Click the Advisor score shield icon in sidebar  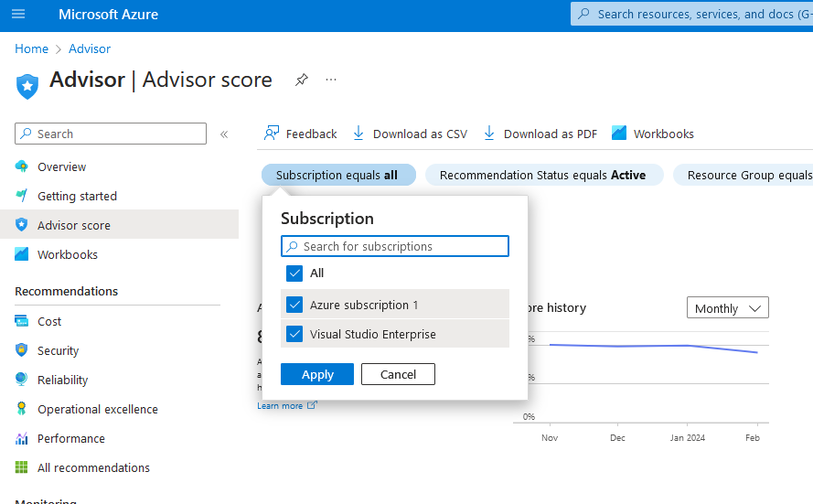point(21,224)
